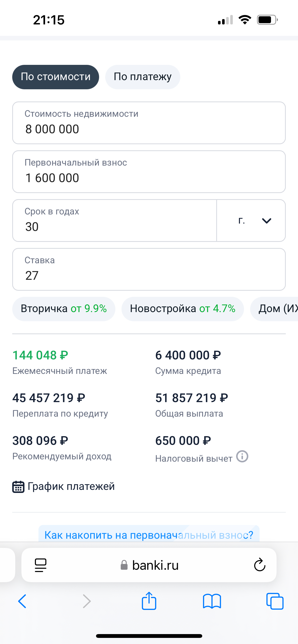Open the 'График платежей' link
This screenshot has width=298, height=644.
pos(71,486)
